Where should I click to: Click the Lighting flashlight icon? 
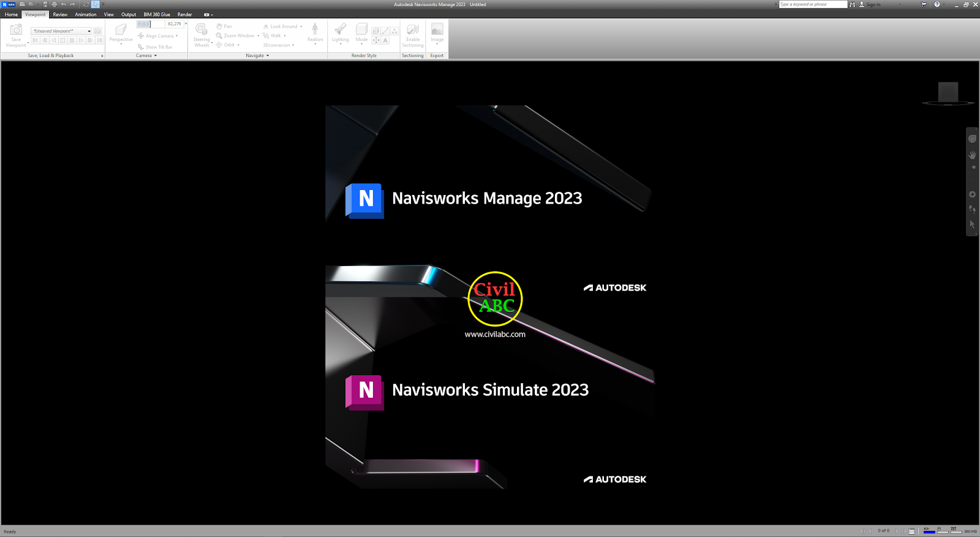coord(340,29)
